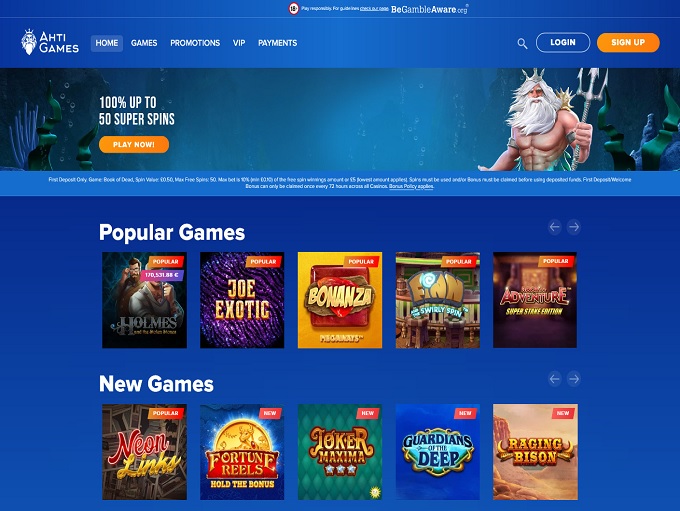Viewport: 680px width, 511px height.
Task: Open the VIP section
Action: (x=239, y=43)
